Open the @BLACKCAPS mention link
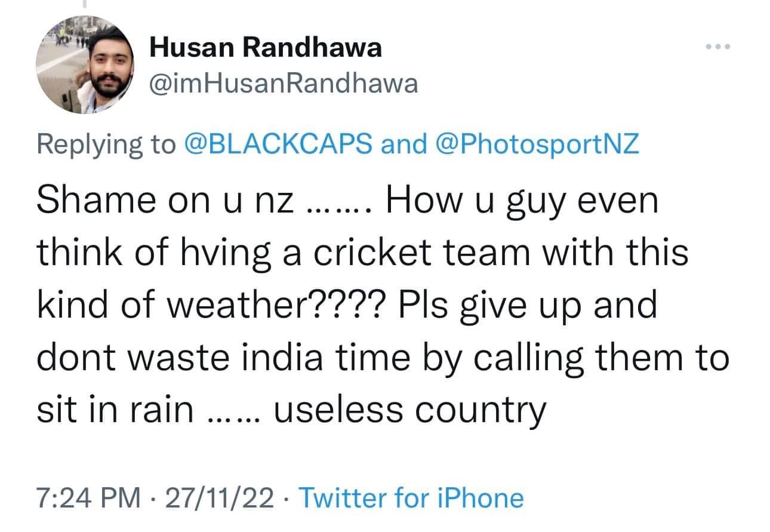770x532 pixels. 279,144
